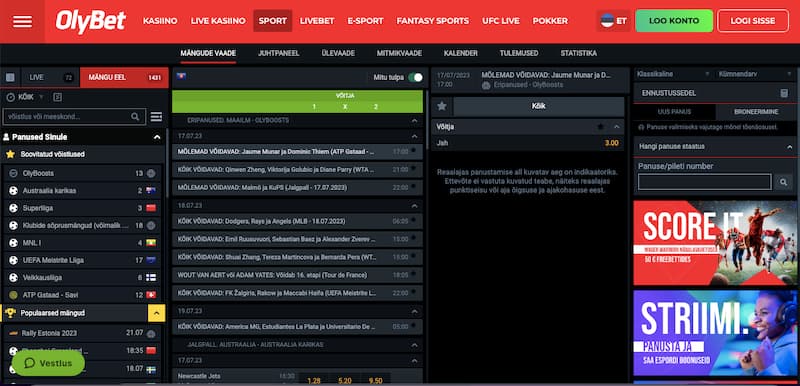Image resolution: width=800 pixels, height=386 pixels.
Task: Go to the LIVEBET menu item
Action: click(x=317, y=21)
